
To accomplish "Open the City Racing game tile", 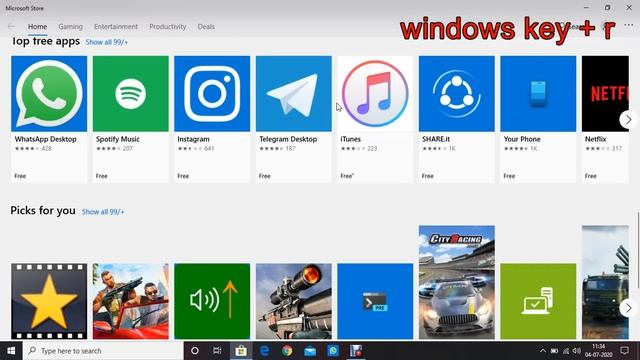I will [457, 282].
